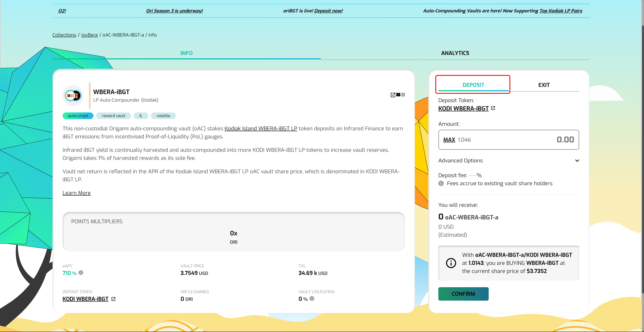Switch to the EXIT tab
The image size is (644, 332).
point(544,85)
